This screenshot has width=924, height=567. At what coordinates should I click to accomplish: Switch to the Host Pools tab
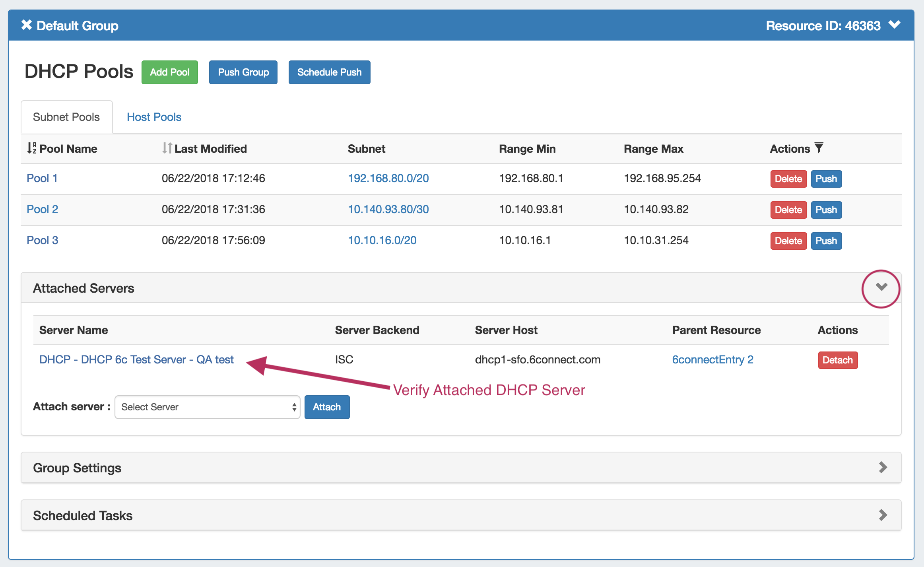[154, 117]
